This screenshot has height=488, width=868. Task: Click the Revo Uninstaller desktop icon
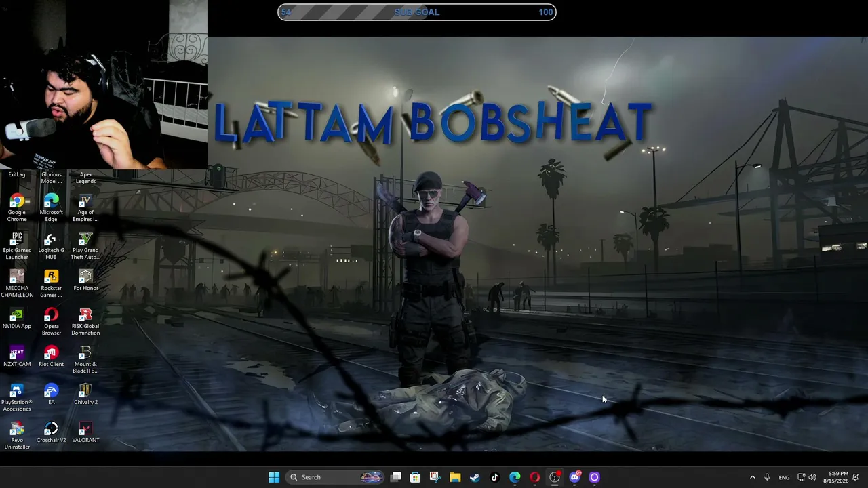[x=17, y=435]
